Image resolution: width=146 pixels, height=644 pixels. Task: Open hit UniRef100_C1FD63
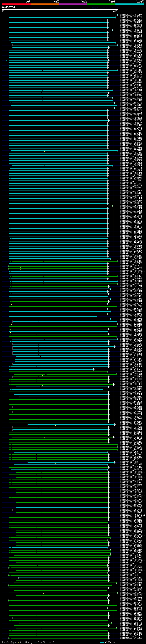(131, 42)
